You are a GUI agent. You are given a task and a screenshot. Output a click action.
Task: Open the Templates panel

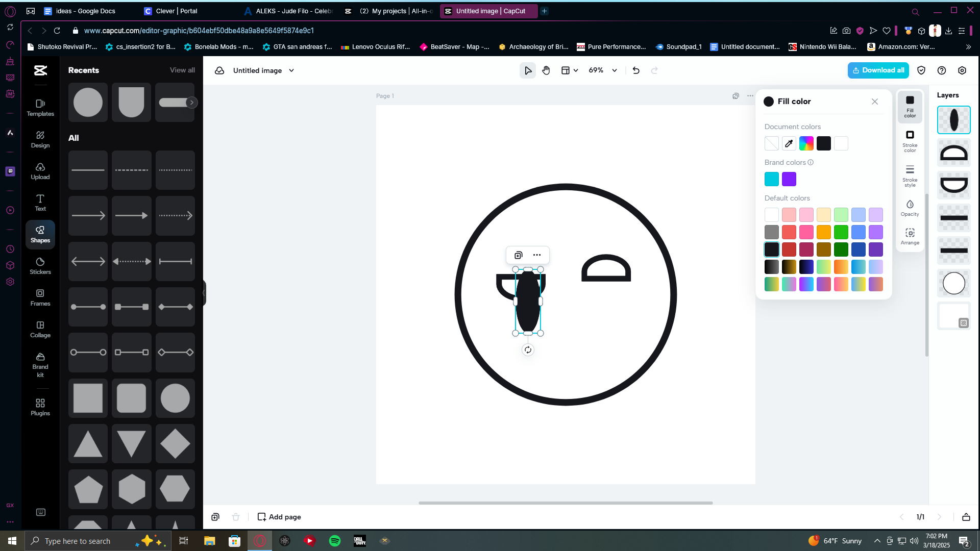pyautogui.click(x=40, y=108)
